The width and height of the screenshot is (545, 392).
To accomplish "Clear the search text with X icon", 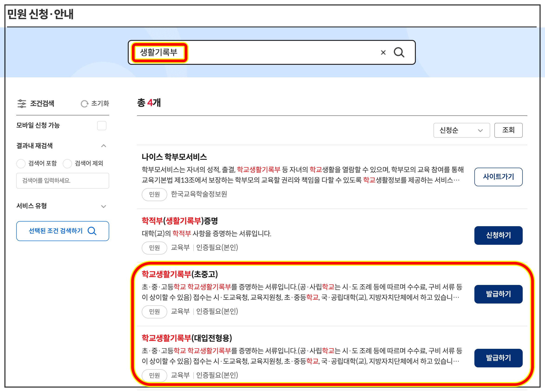I will 383,52.
